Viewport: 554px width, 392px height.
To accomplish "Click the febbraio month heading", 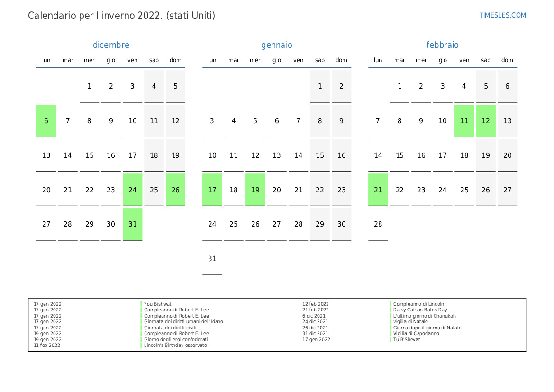I will point(442,45).
